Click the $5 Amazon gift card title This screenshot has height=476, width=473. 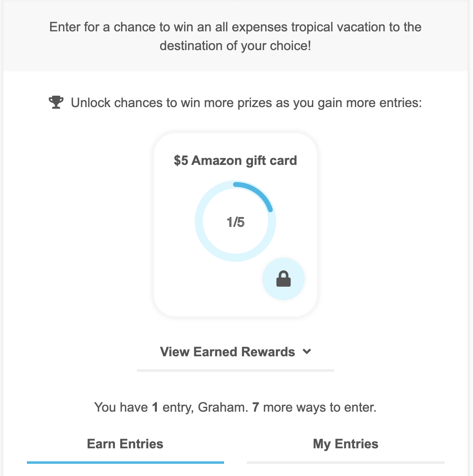click(235, 160)
